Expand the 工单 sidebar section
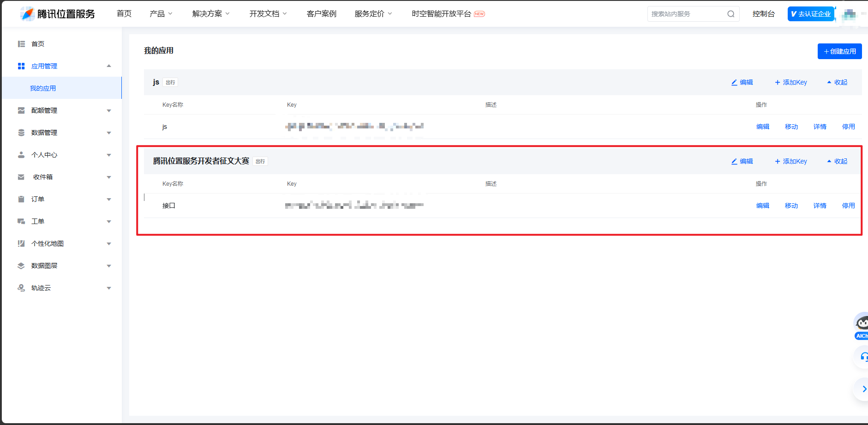Image resolution: width=868 pixels, height=425 pixels. pyautogui.click(x=109, y=222)
